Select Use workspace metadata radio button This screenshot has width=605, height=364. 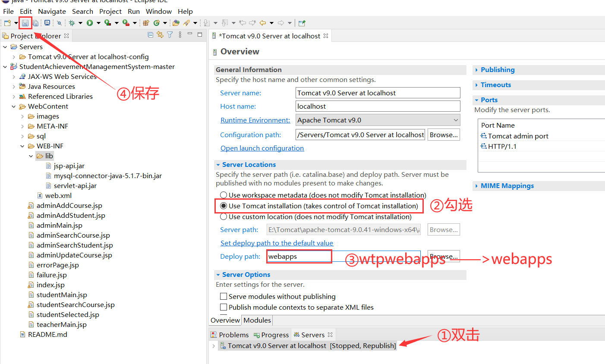224,195
